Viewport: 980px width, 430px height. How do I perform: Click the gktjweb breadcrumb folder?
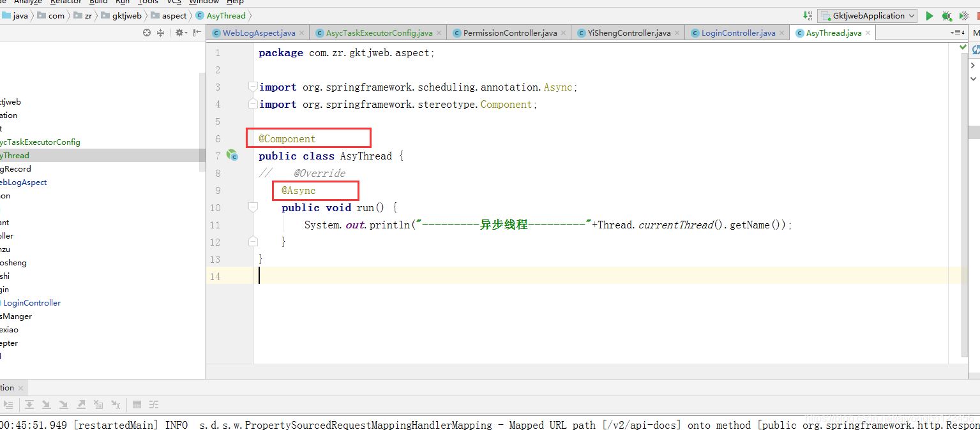coord(121,16)
